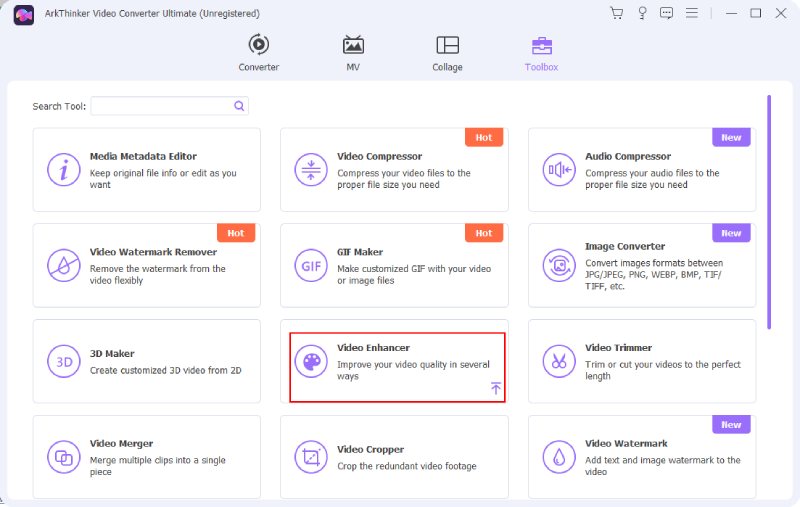Open Video Enhancer title
Image resolution: width=800 pixels, height=507 pixels.
pos(373,348)
